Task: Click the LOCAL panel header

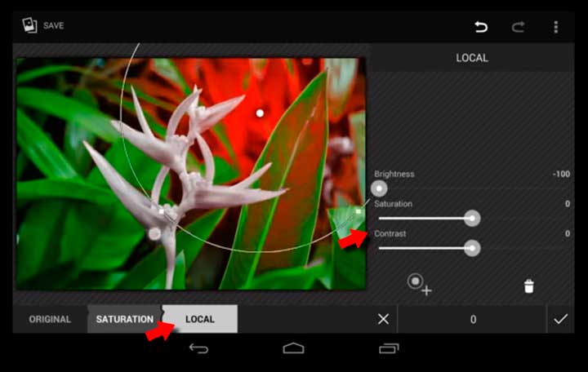Action: (x=471, y=58)
